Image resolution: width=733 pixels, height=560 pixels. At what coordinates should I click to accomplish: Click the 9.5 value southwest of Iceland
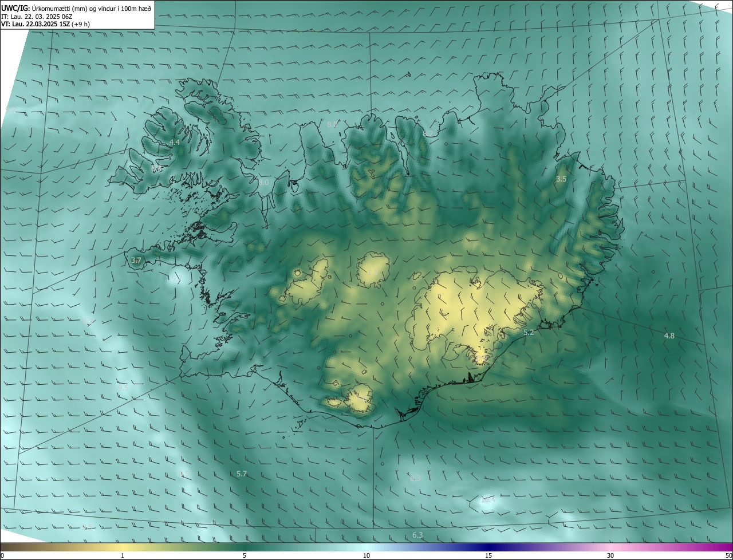pos(123,388)
